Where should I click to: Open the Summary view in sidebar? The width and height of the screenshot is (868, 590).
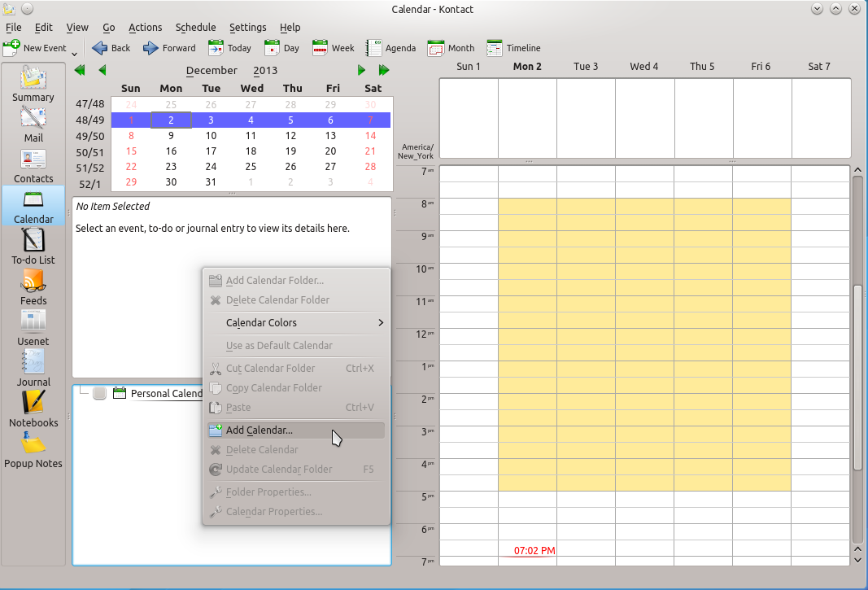pyautogui.click(x=33, y=84)
